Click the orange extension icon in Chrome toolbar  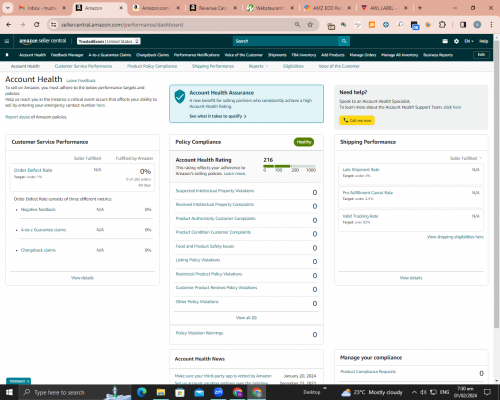click(x=372, y=25)
